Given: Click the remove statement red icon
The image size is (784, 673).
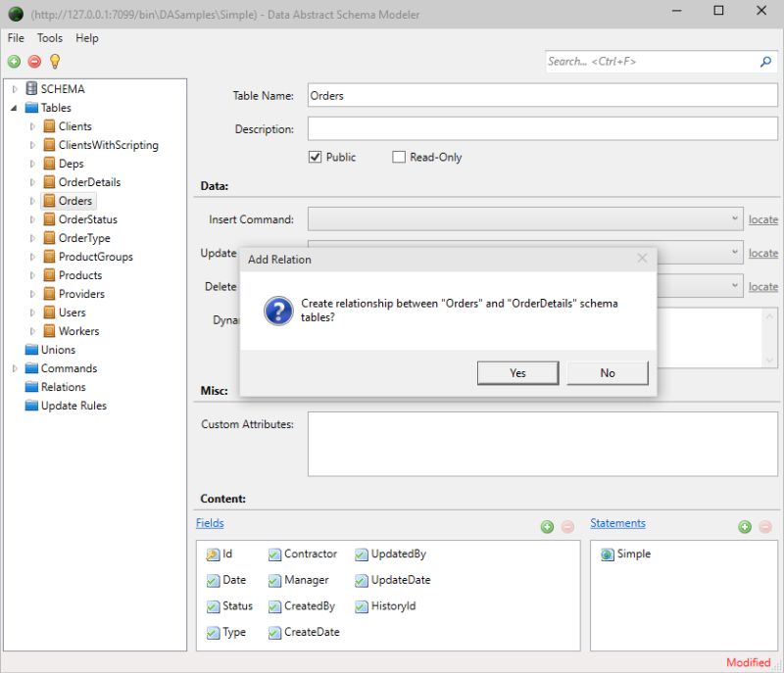Looking at the screenshot, I should coord(765,527).
